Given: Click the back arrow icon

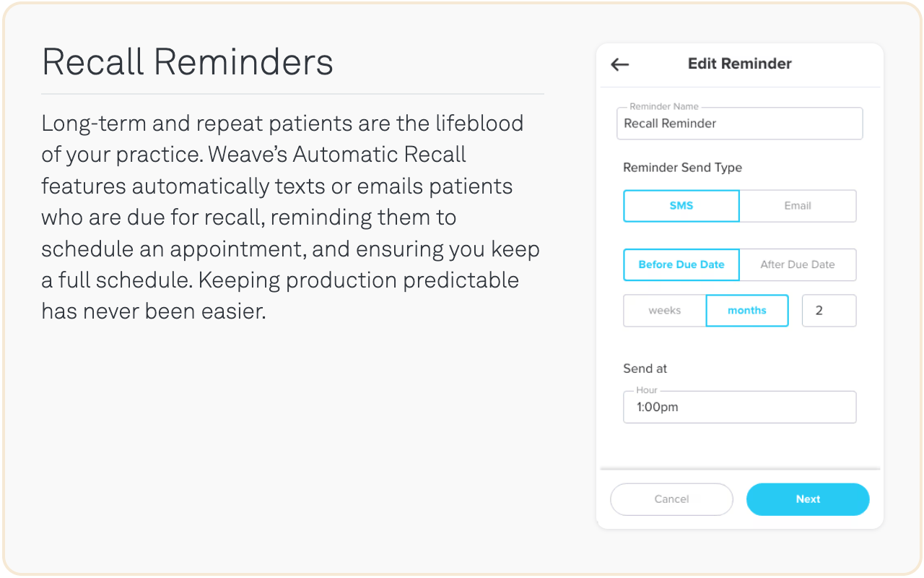Looking at the screenshot, I should (619, 64).
